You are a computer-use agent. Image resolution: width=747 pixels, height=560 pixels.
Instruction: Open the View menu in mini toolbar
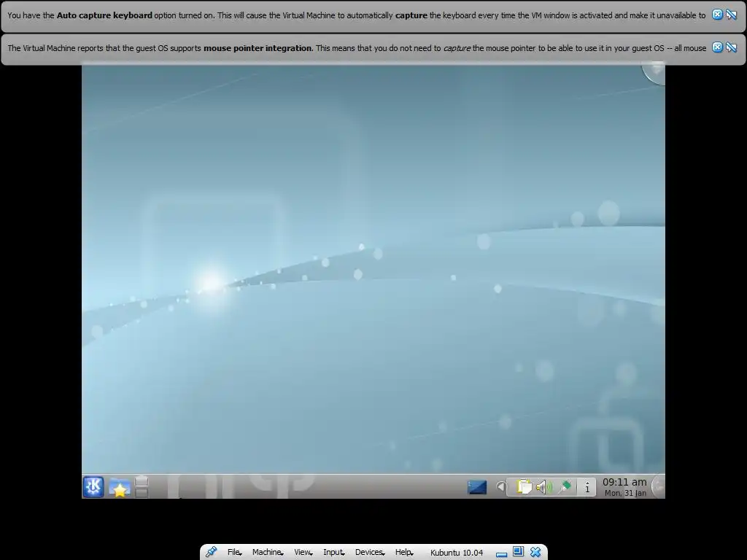(303, 552)
